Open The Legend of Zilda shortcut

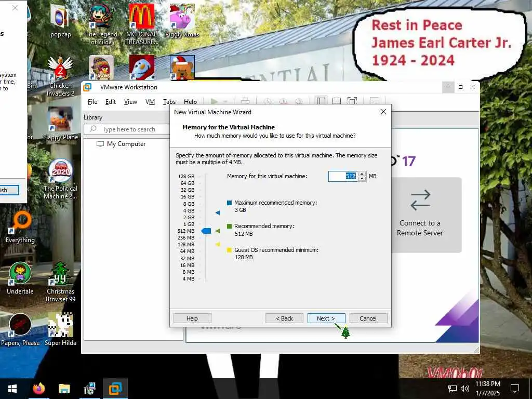point(101,24)
